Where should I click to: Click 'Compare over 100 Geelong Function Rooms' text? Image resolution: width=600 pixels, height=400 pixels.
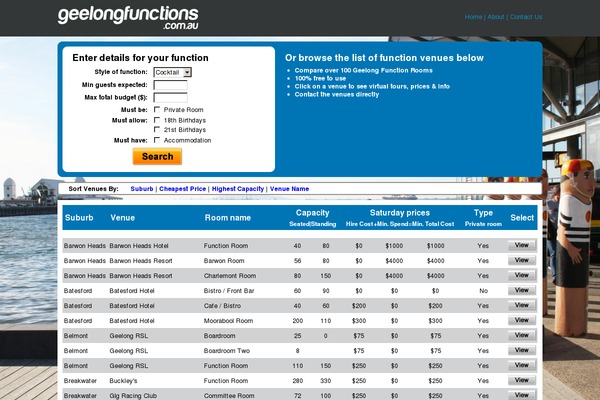(x=364, y=70)
